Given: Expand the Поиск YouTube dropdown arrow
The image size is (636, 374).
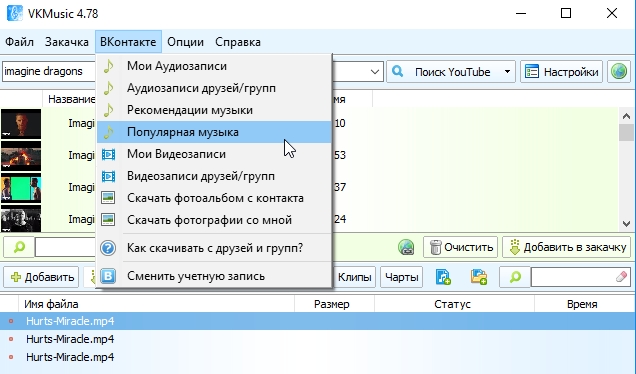Looking at the screenshot, I should click(507, 72).
